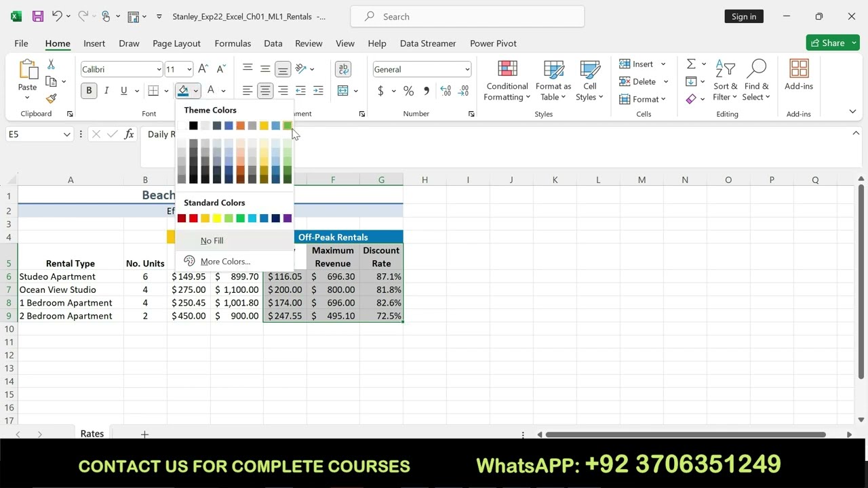Toggle Center horizontal alignment
Image resolution: width=868 pixels, height=488 pixels.
(265, 90)
